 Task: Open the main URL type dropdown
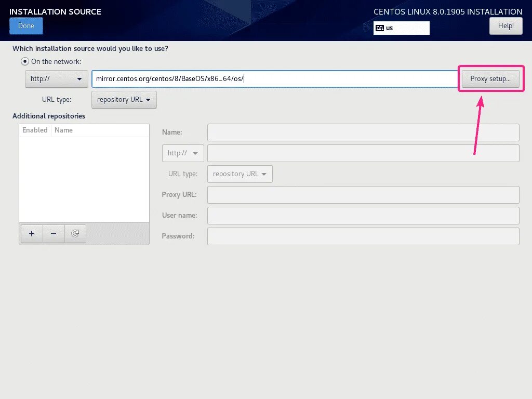point(124,100)
